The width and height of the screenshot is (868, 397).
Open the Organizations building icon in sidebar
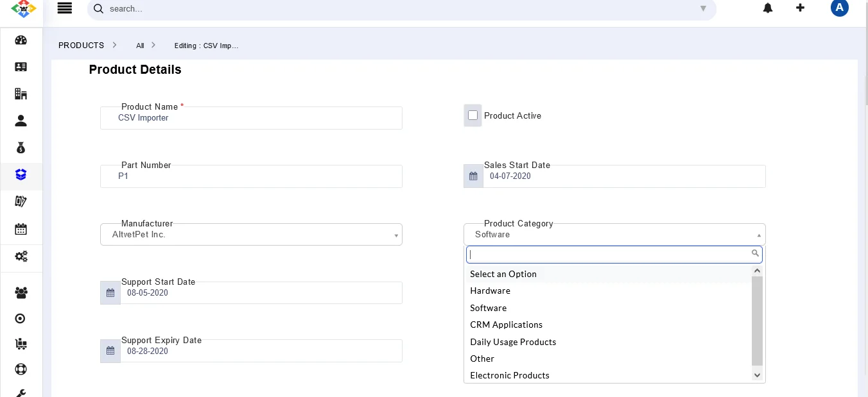point(21,94)
